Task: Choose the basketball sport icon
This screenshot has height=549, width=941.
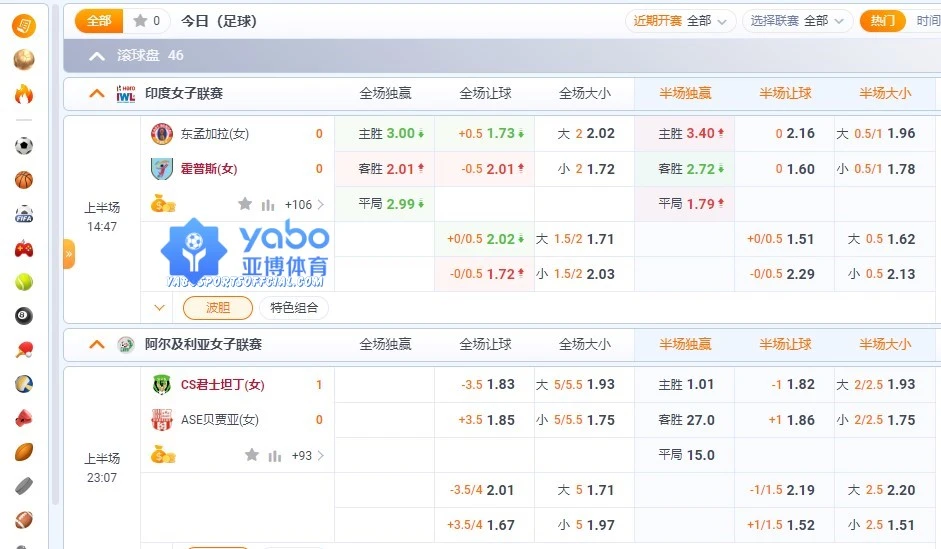Action: click(24, 180)
